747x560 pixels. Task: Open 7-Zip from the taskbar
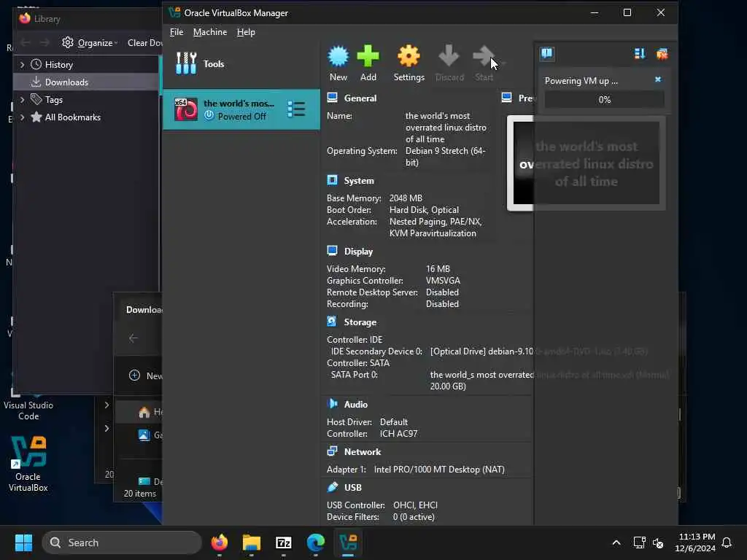(284, 542)
